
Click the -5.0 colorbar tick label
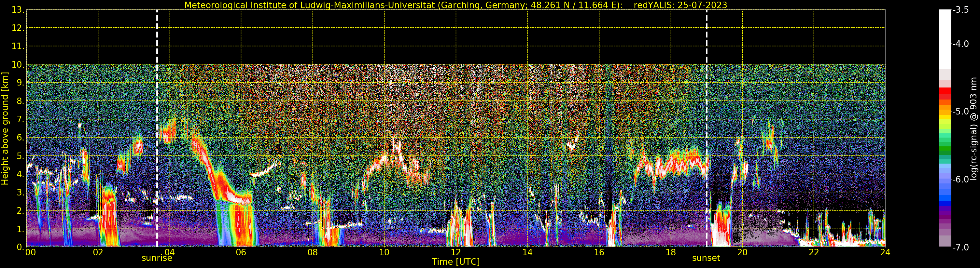tap(960, 112)
